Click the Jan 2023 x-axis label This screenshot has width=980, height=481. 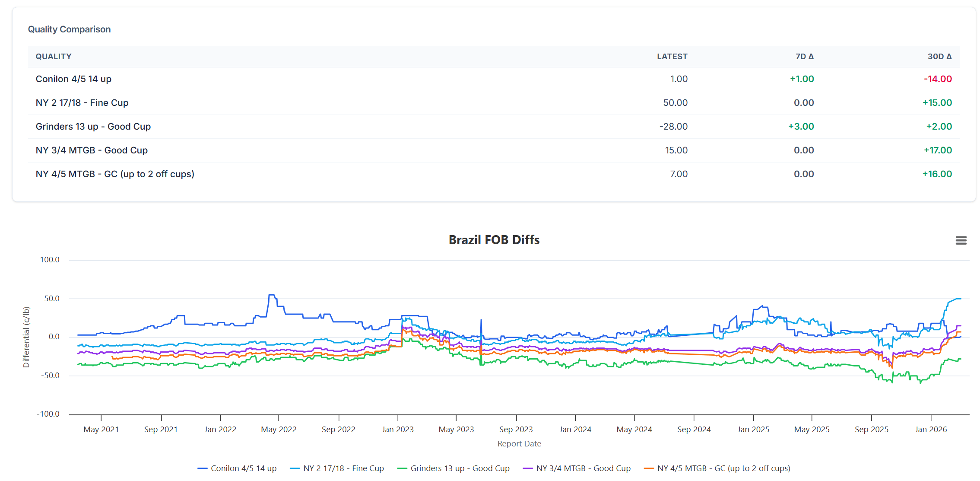coord(397,429)
